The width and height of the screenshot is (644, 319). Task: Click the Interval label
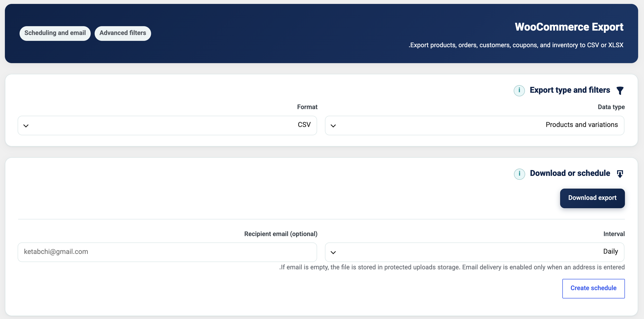(614, 234)
